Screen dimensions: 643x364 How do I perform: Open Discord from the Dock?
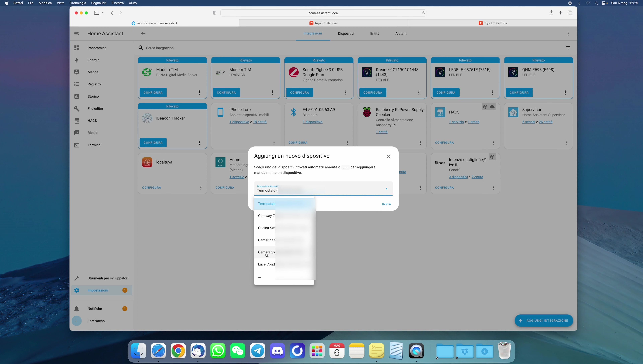click(277, 351)
